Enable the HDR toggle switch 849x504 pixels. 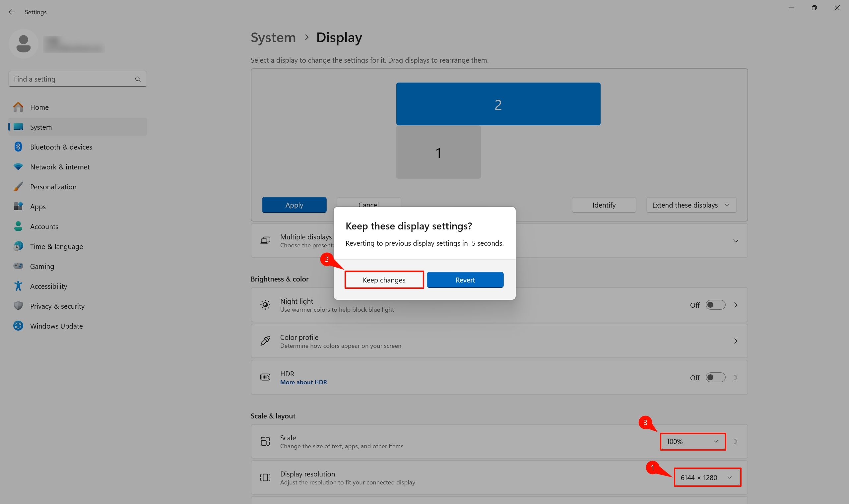[715, 378]
